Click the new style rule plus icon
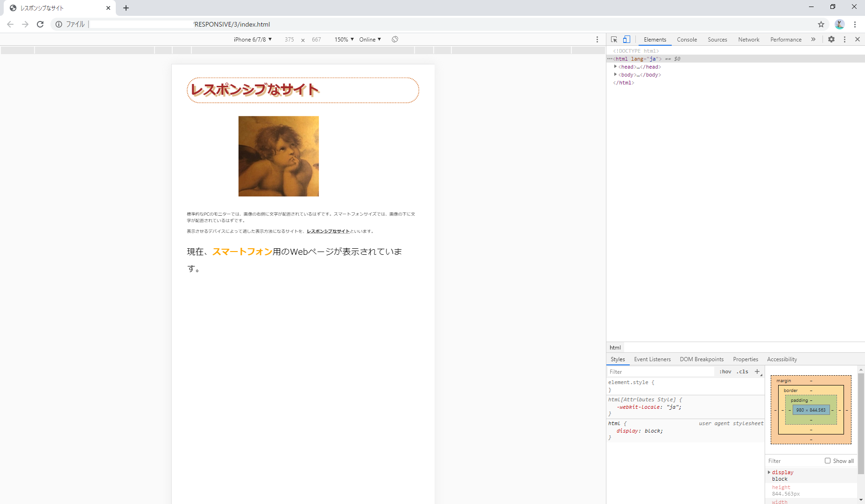 pos(757,371)
